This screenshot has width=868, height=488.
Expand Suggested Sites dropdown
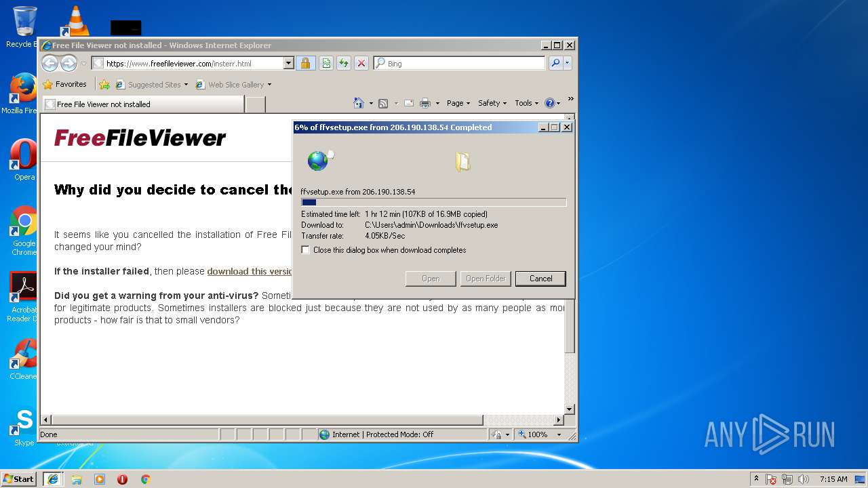tap(186, 85)
